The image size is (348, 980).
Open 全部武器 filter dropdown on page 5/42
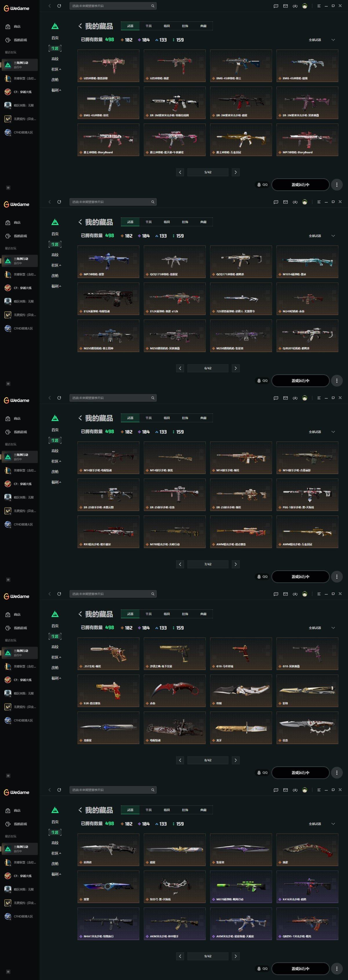[x=322, y=39]
